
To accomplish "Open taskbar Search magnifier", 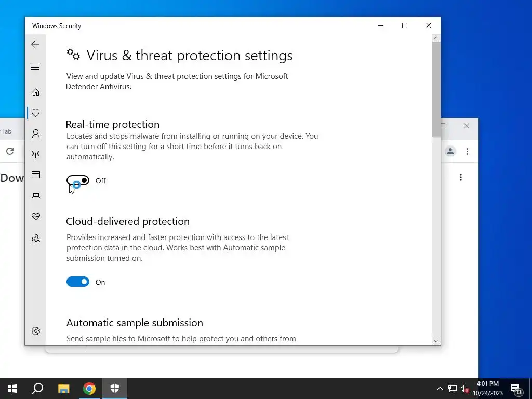I will [37, 389].
